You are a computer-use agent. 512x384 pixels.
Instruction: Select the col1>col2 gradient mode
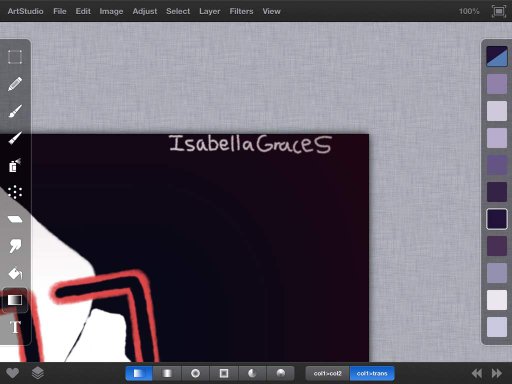(328, 373)
